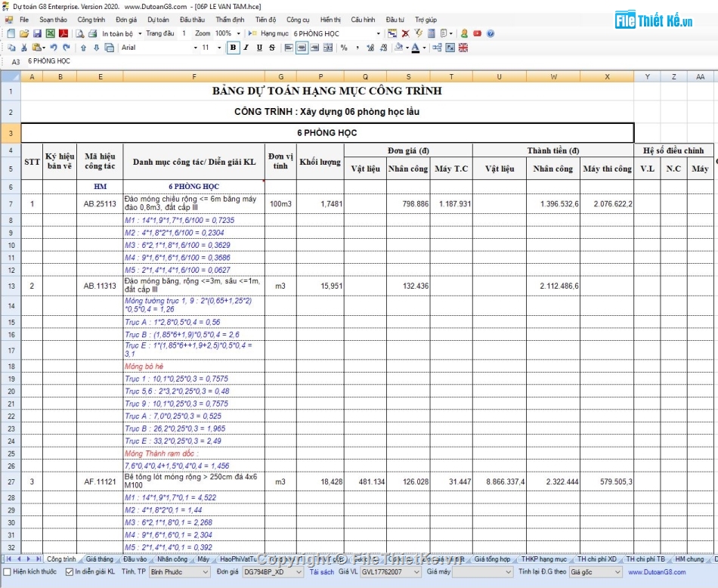718x588 pixels.
Task: Click the font color A swatch
Action: click(x=416, y=48)
